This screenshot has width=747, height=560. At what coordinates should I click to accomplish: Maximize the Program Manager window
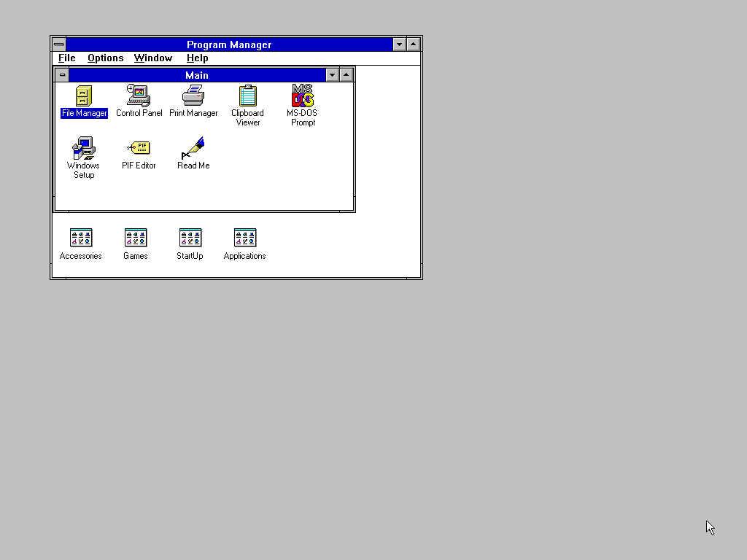[x=414, y=44]
